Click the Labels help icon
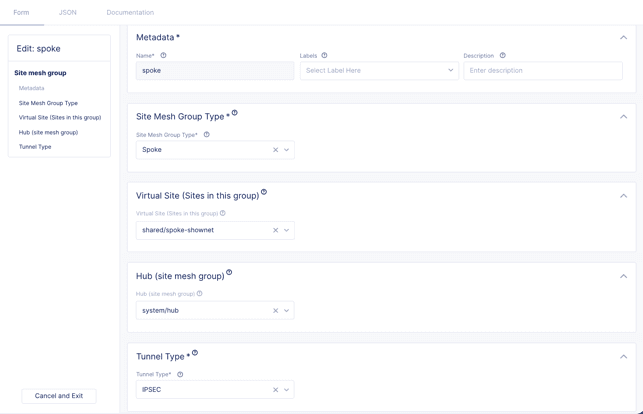Viewport: 643px width, 414px height. (324, 56)
